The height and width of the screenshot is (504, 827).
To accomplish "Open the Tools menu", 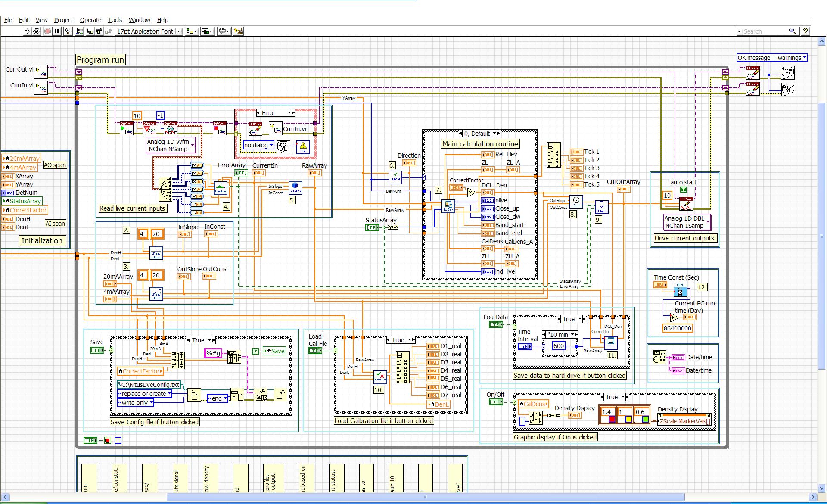I will coord(115,20).
